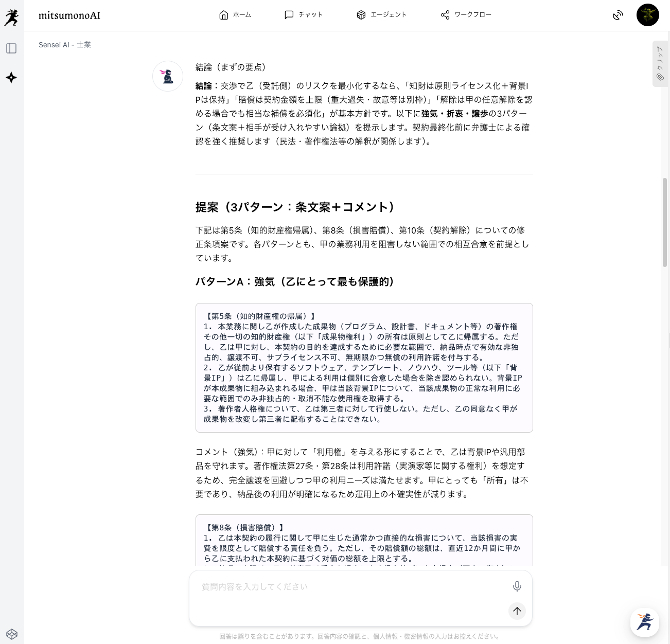Switch to the エージェント (Agent) section
This screenshot has width=670, height=644.
coord(381,15)
